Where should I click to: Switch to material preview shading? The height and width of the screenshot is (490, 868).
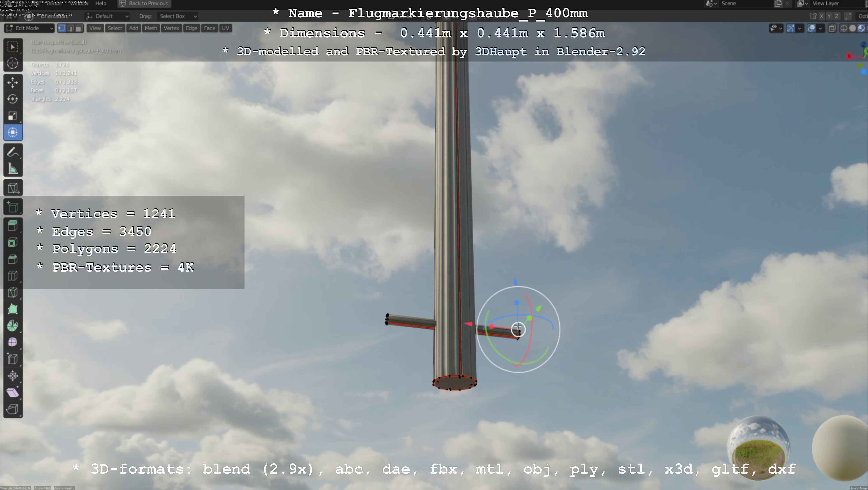861,28
